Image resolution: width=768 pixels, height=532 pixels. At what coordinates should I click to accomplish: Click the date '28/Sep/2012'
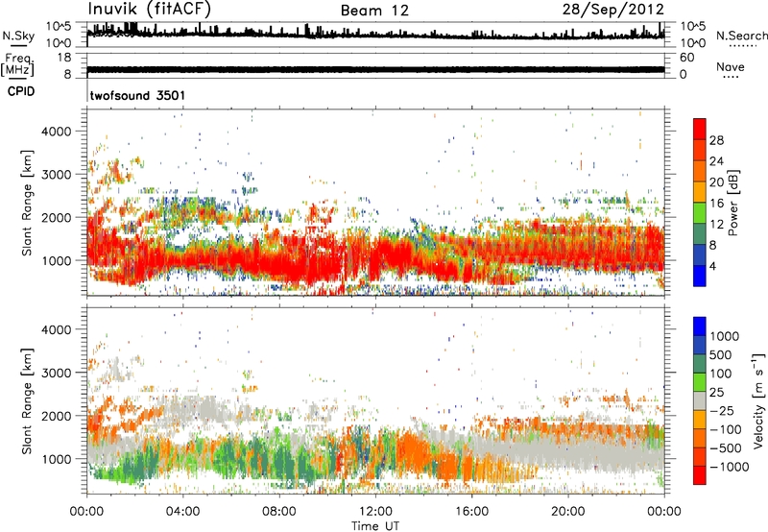click(612, 10)
